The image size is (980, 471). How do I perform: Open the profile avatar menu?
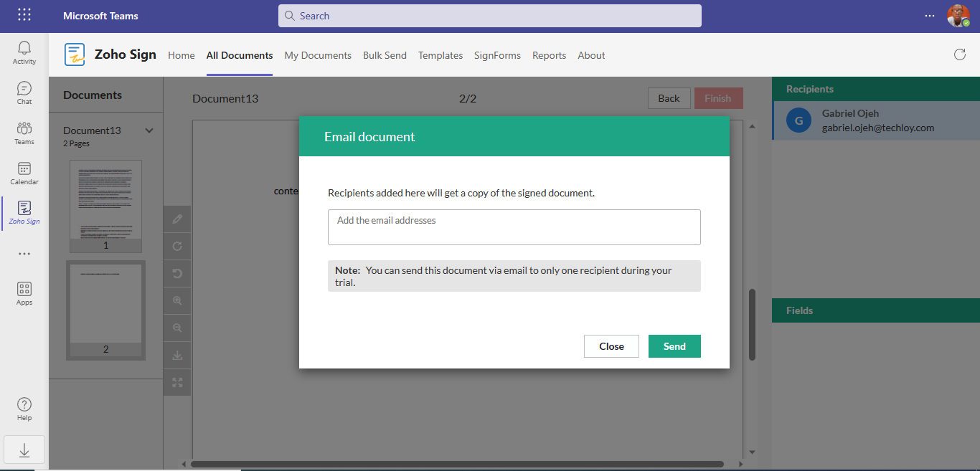click(x=958, y=15)
